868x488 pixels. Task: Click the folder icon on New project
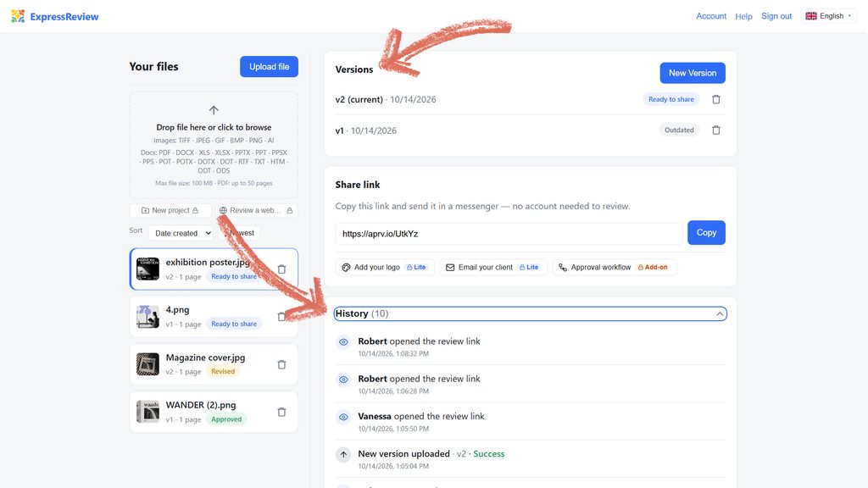click(x=145, y=210)
